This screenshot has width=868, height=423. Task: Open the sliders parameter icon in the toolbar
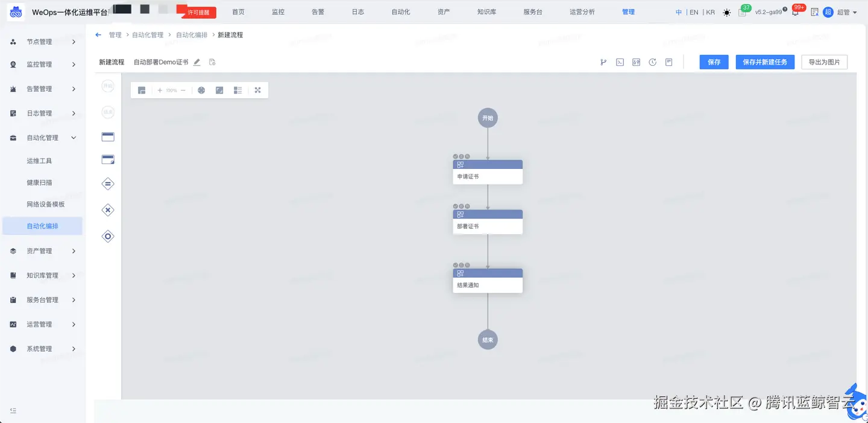tap(636, 62)
